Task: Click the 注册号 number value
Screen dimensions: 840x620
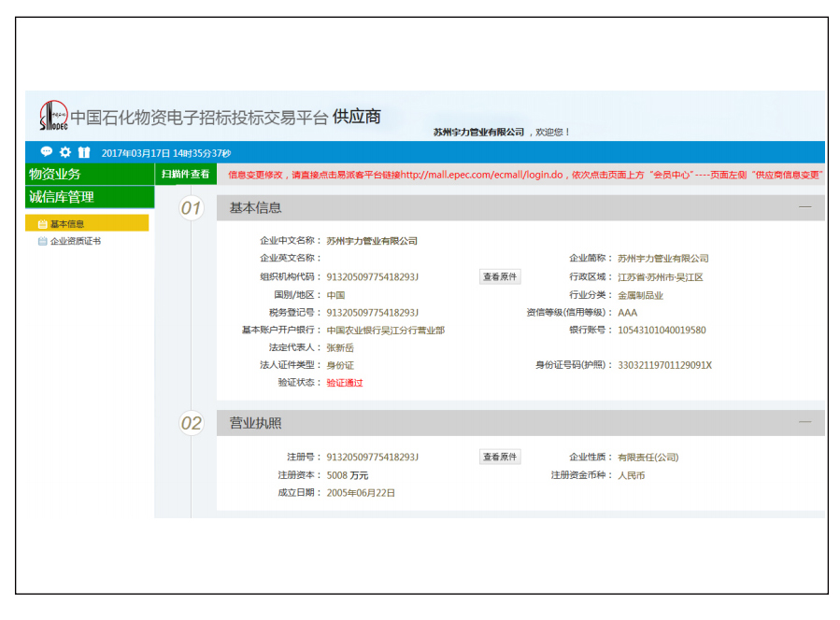Action: [x=372, y=457]
